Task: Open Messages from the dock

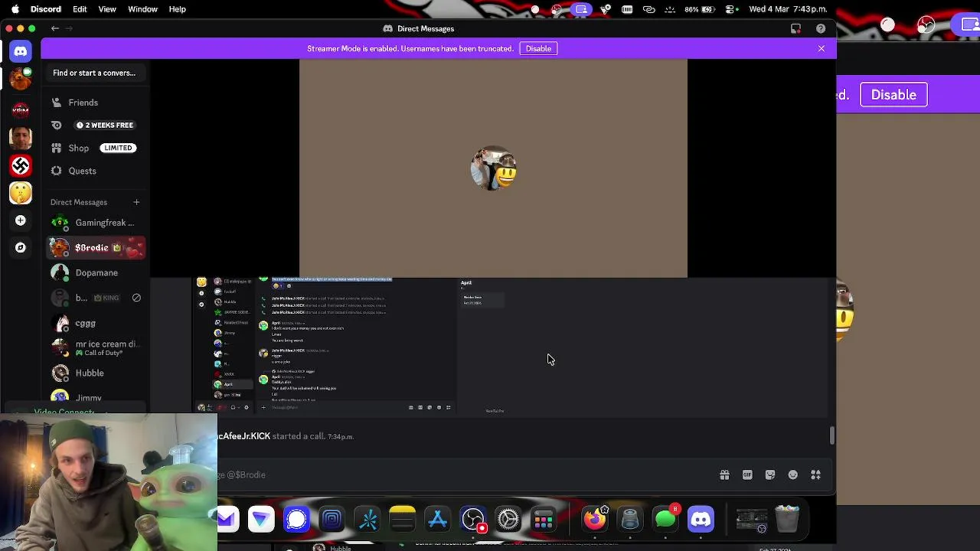Action: coord(665,520)
